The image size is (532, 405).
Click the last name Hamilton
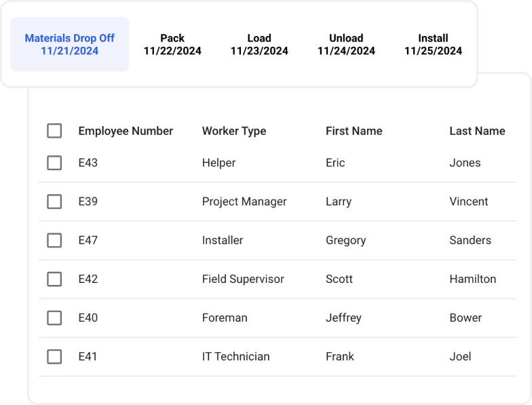tap(472, 279)
